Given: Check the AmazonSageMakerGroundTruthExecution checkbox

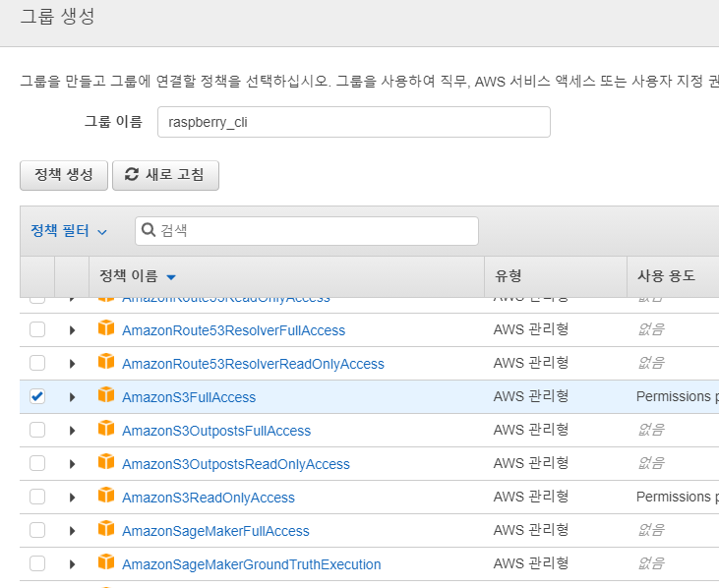Looking at the screenshot, I should [x=37, y=563].
